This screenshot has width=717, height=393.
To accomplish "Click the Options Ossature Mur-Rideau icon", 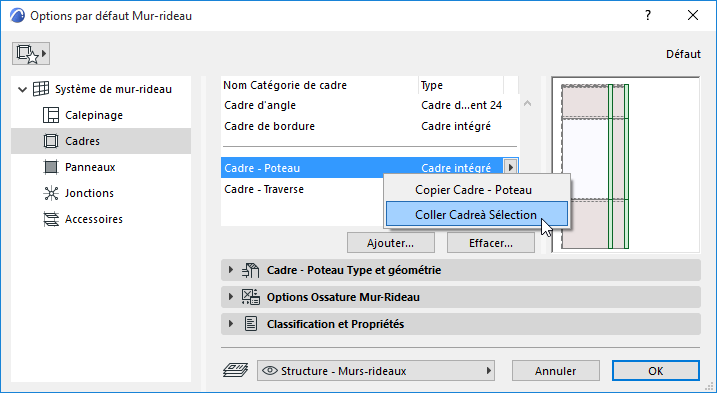I will click(x=251, y=297).
